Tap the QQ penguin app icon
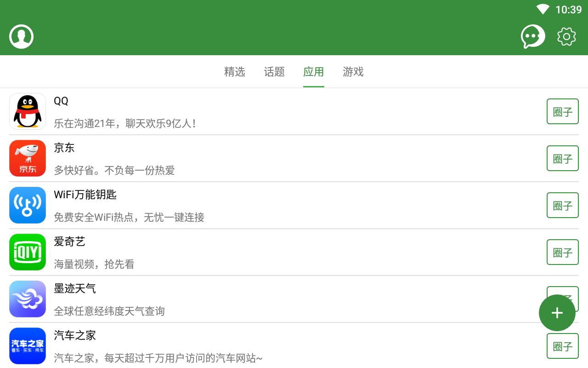This screenshot has width=588, height=368. 28,111
